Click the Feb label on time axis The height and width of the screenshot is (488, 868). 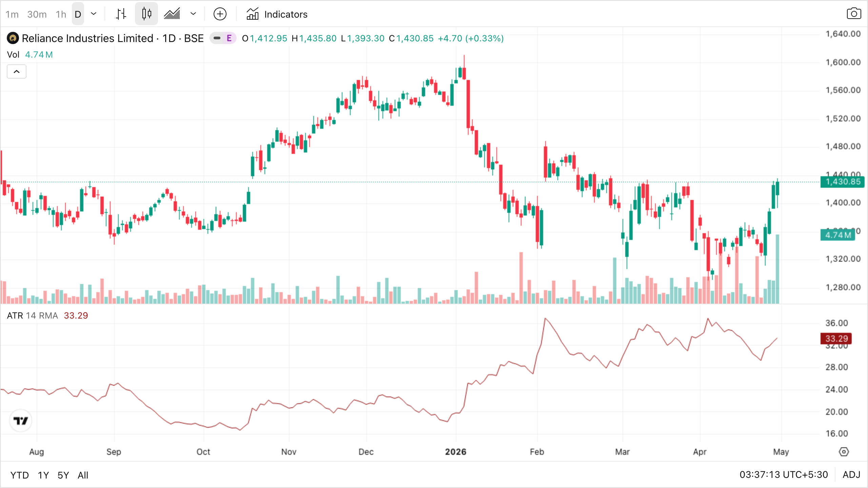coord(537,452)
